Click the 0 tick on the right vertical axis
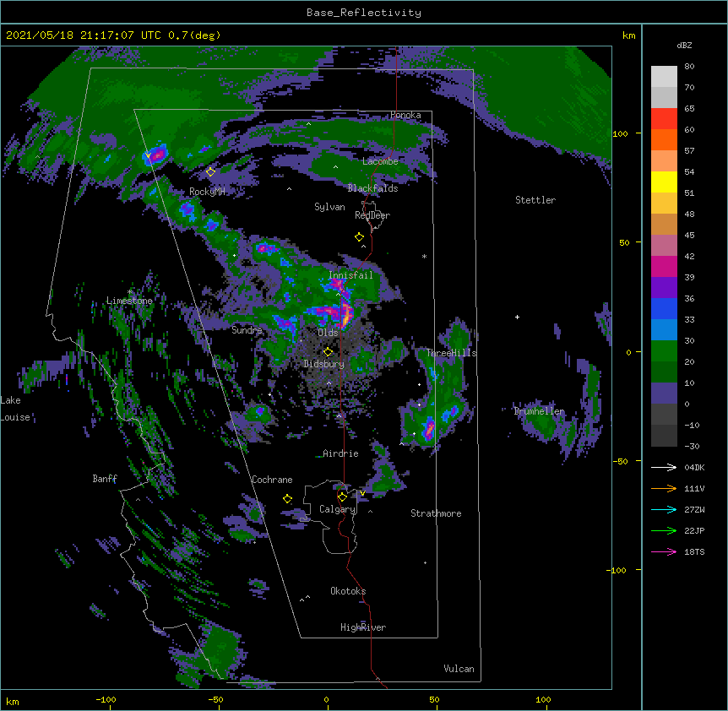Screen dimensions: 728x711 [628, 353]
